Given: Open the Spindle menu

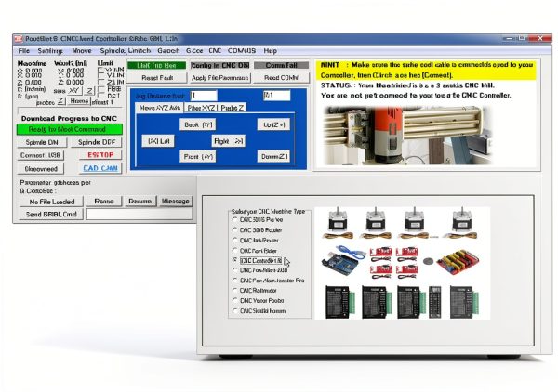Looking at the screenshot, I should coord(113,51).
